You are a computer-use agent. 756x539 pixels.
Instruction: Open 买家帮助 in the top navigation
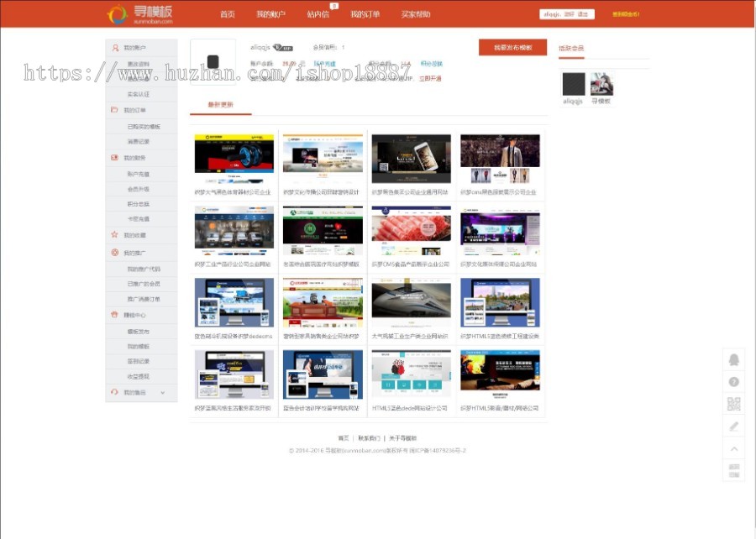[416, 14]
